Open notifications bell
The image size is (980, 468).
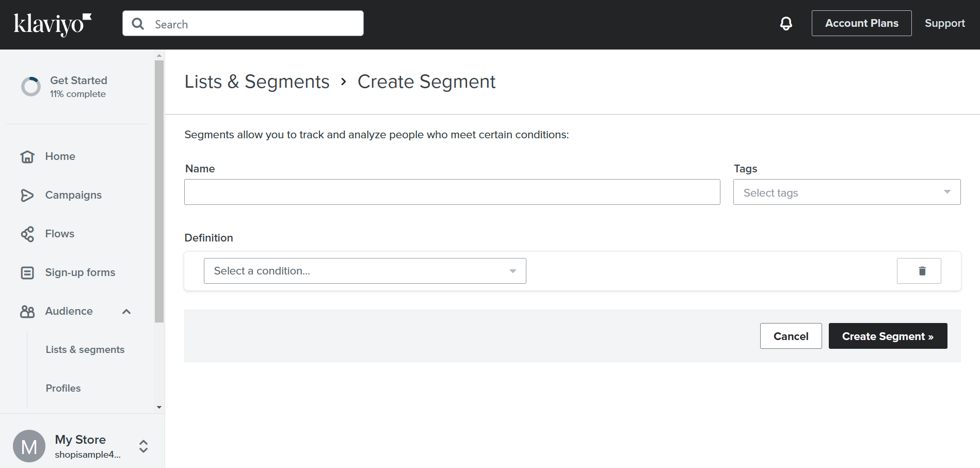pos(786,23)
